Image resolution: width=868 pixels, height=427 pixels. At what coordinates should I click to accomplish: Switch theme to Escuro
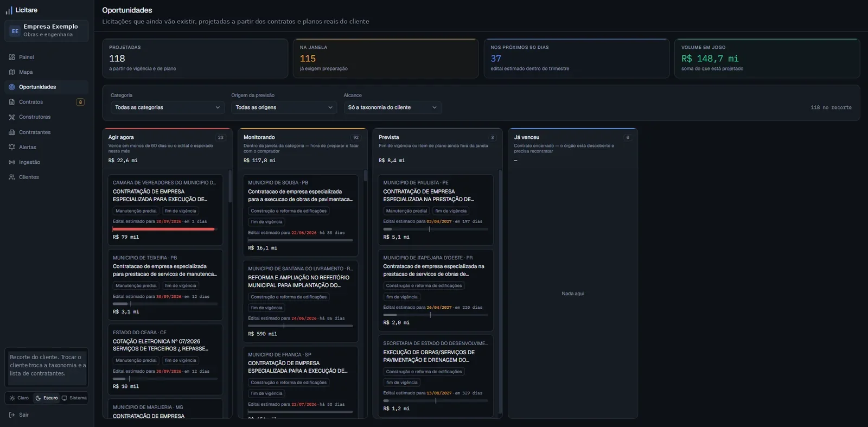click(x=46, y=398)
